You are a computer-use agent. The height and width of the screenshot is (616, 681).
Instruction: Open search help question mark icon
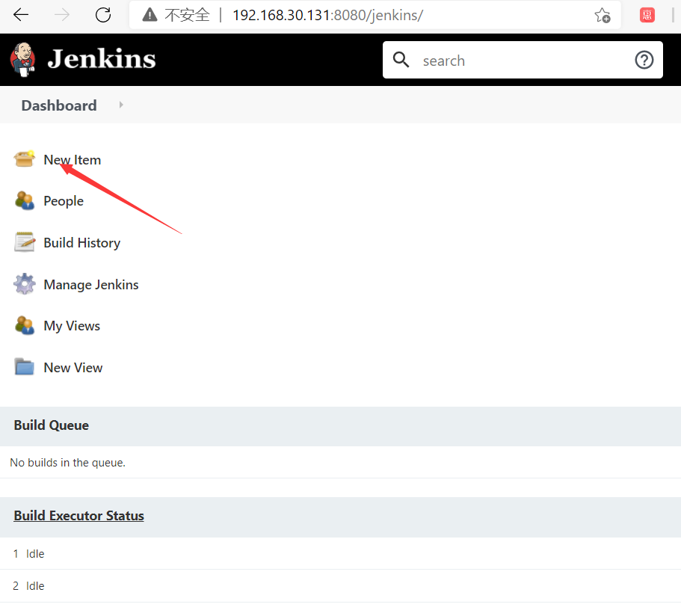[x=644, y=60]
